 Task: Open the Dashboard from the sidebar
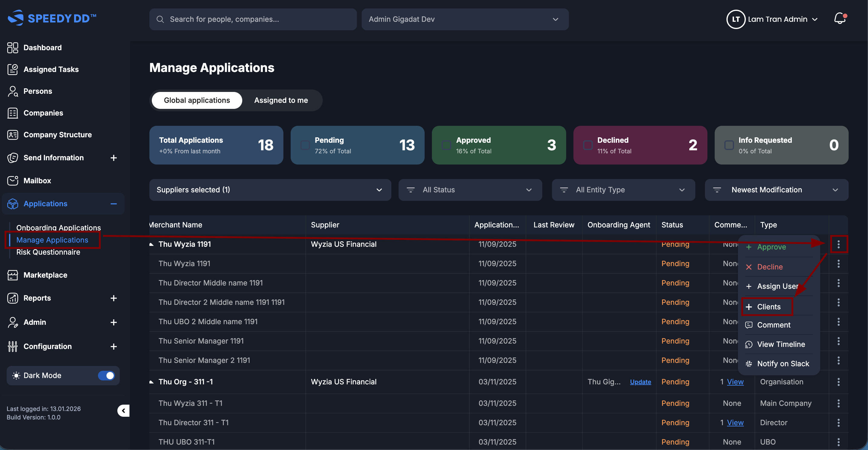(x=42, y=47)
